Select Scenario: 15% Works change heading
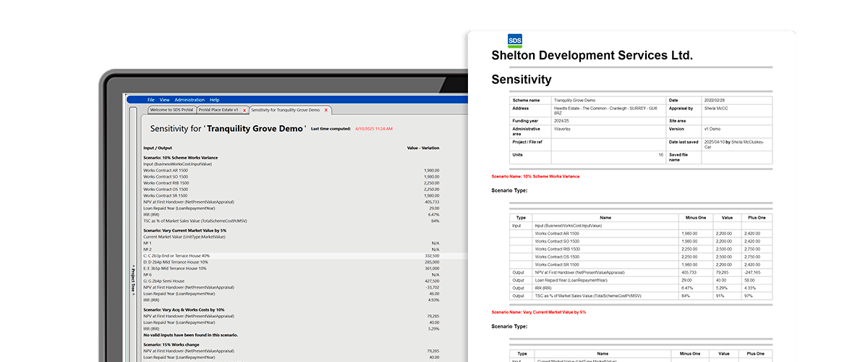This screenshot has width=868, height=362. tap(171, 344)
